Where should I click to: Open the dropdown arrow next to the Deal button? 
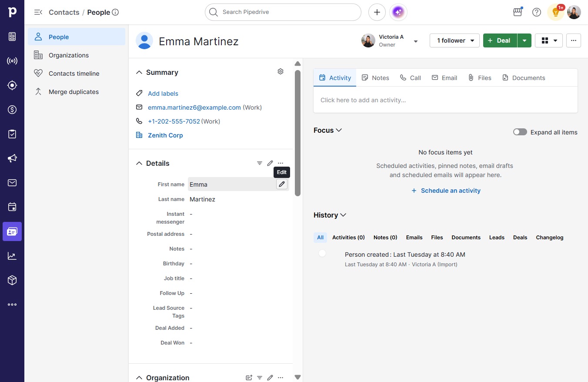[x=525, y=40]
